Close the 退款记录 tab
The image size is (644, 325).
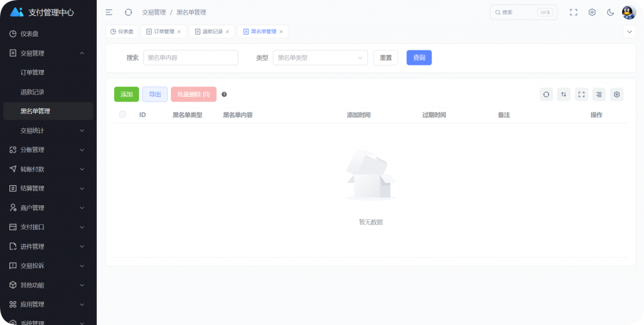228,31
